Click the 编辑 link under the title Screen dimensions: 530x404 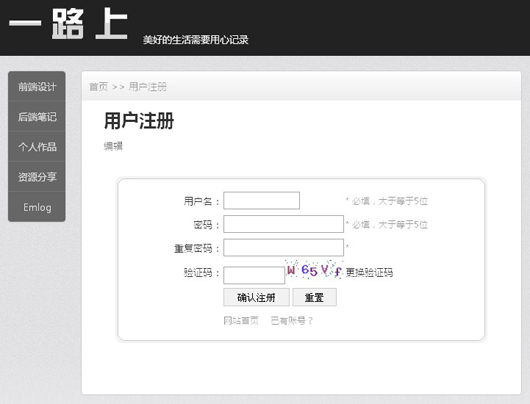(113, 146)
